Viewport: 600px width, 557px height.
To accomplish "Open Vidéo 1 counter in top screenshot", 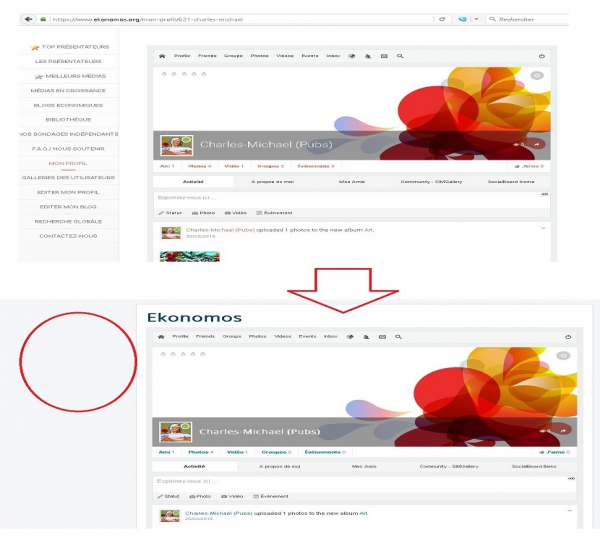I will [234, 166].
